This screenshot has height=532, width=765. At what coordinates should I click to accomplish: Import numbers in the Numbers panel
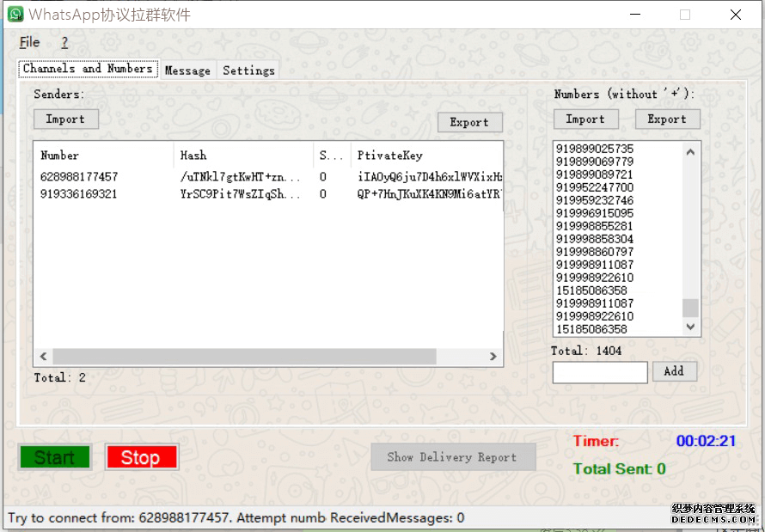586,119
